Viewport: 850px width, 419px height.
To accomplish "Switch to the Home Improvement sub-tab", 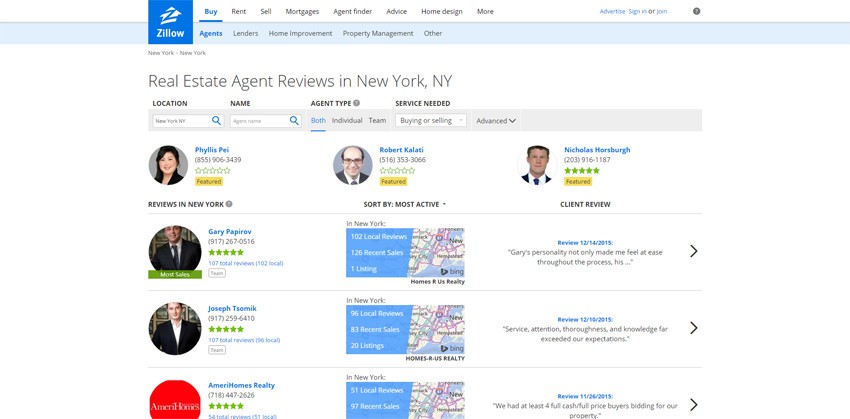I will tap(300, 33).
